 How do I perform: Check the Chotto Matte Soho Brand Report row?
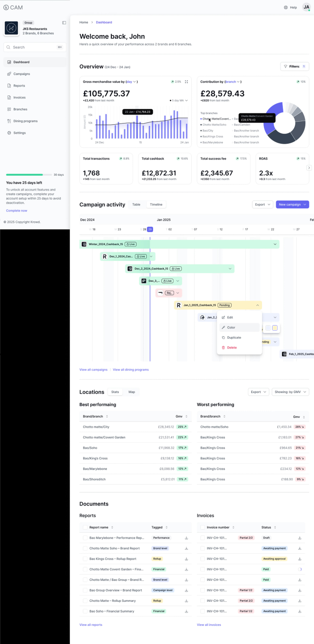click(x=85, y=548)
